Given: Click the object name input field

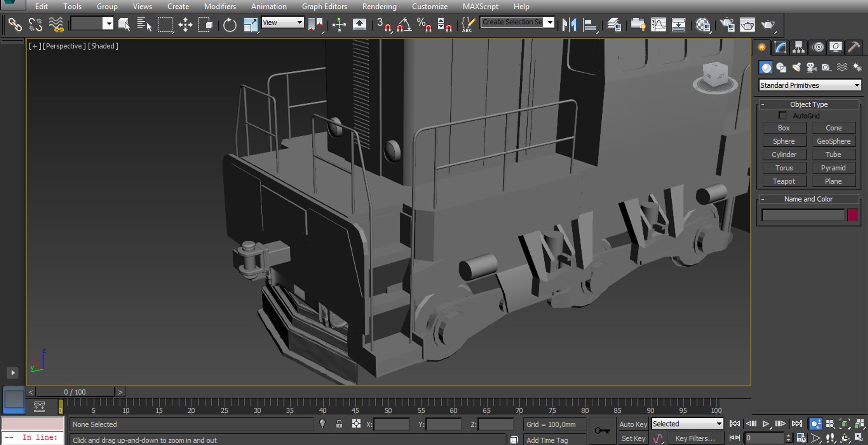Looking at the screenshot, I should (x=803, y=215).
